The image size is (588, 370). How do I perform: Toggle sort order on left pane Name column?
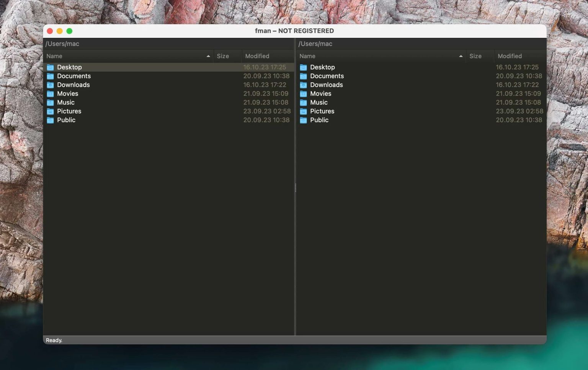[54, 56]
